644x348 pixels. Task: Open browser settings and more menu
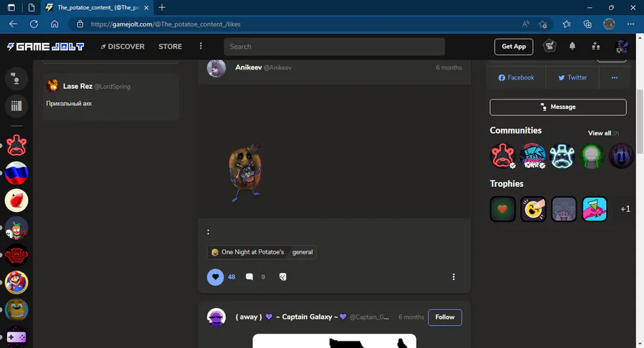[x=630, y=24]
